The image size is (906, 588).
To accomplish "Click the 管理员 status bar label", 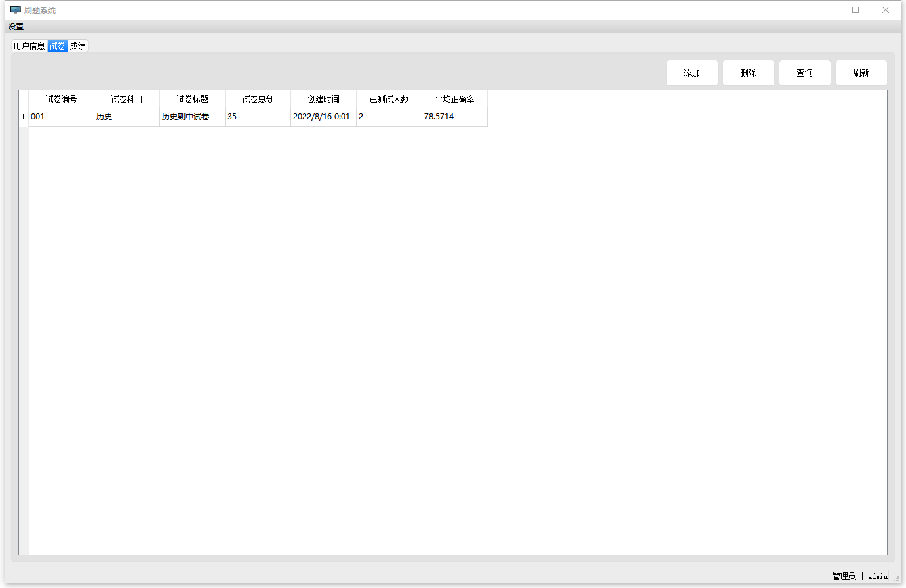I will (844, 576).
